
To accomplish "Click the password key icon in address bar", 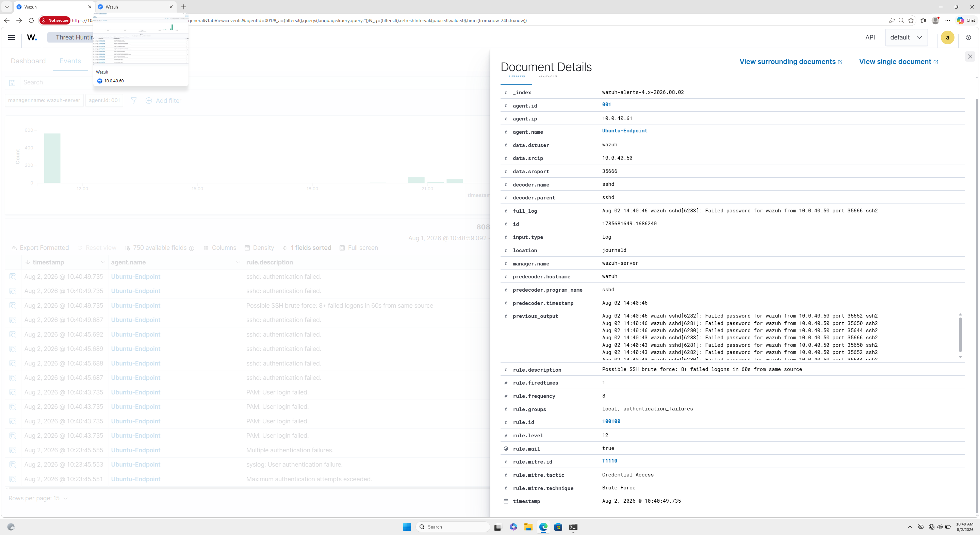I will (892, 20).
